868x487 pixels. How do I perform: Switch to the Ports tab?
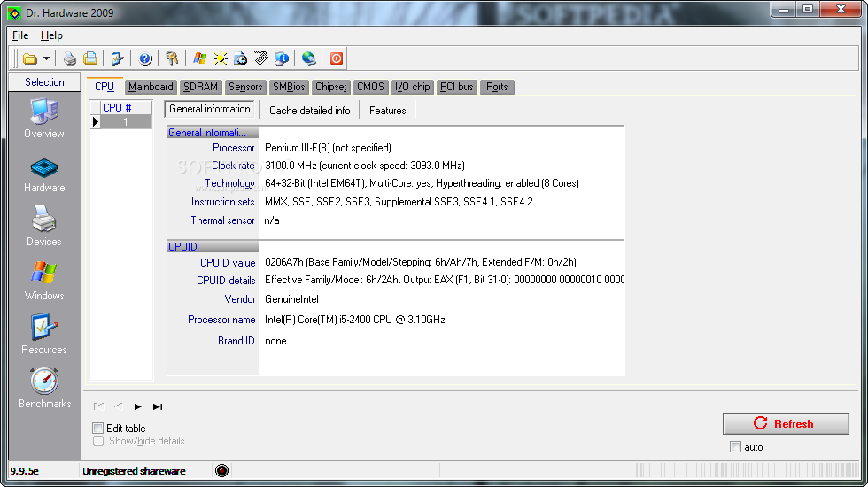(497, 87)
